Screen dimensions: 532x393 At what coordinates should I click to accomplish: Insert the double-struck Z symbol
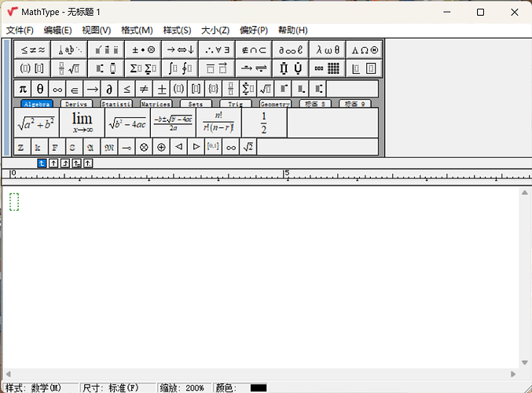[23, 147]
